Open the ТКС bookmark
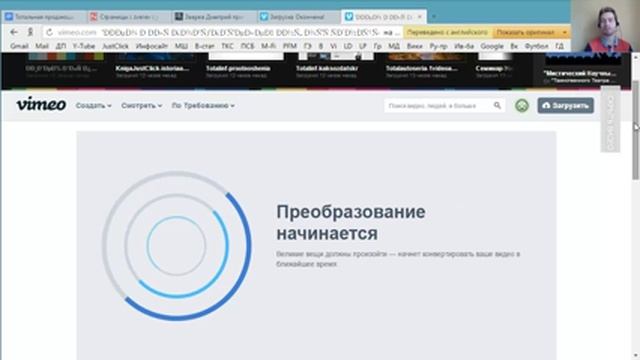The image size is (640, 360). click(227, 46)
